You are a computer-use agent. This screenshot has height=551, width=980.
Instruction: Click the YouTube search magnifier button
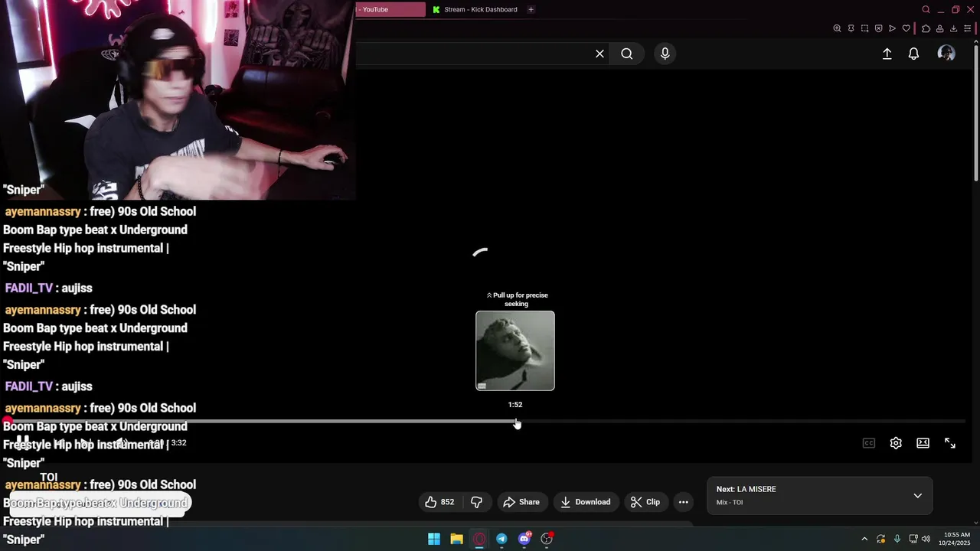[627, 54]
